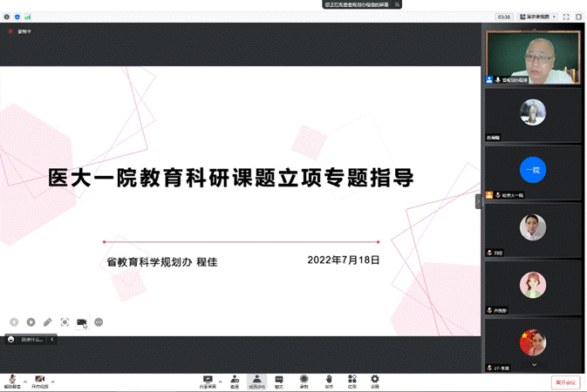Image resolution: width=587 pixels, height=392 pixels.
Task: Start recording with the Record icon
Action: tap(304, 381)
